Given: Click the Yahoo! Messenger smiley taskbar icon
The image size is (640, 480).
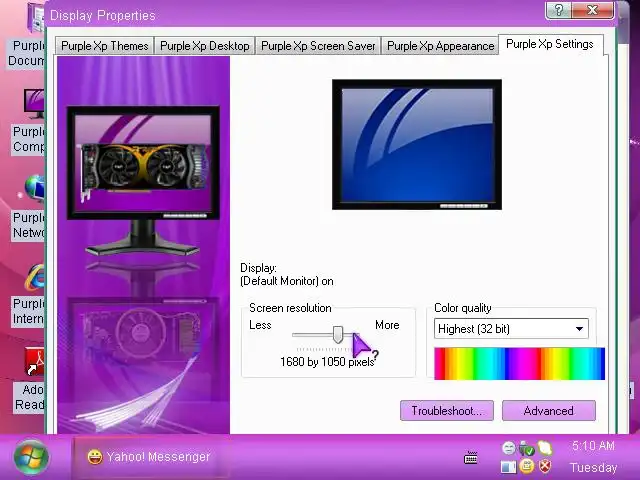Looking at the screenshot, I should pyautogui.click(x=95, y=457).
